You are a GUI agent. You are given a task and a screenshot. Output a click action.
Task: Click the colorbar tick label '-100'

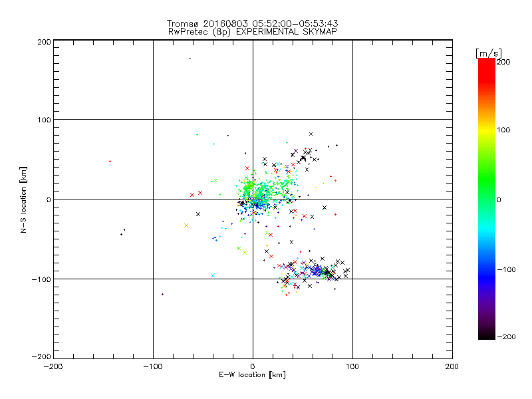point(507,269)
